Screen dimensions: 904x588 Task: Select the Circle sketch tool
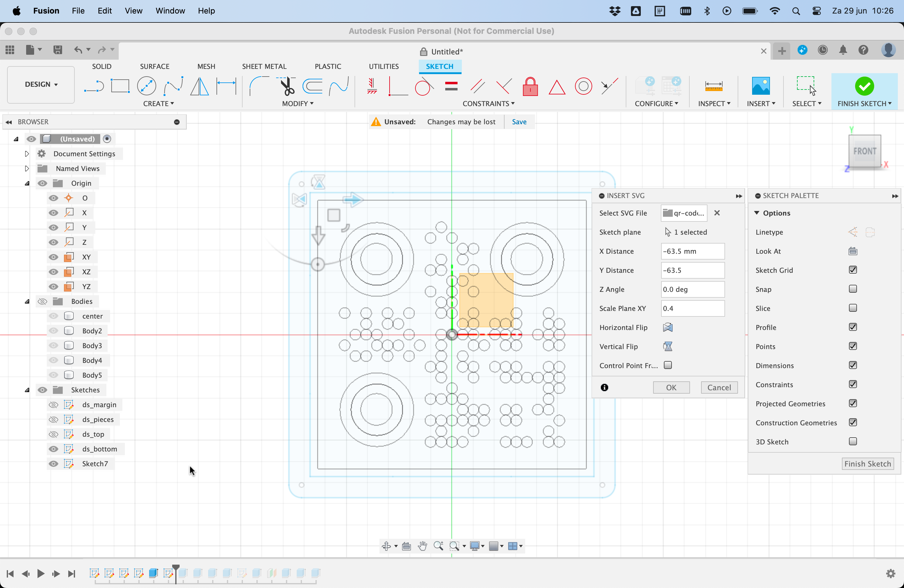pyautogui.click(x=147, y=86)
